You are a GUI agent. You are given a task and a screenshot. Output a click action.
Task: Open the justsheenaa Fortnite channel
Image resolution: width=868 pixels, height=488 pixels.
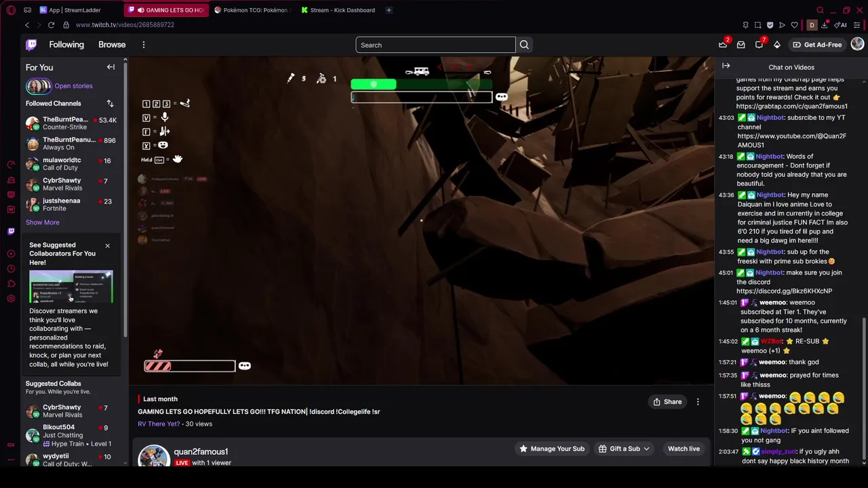coord(71,205)
